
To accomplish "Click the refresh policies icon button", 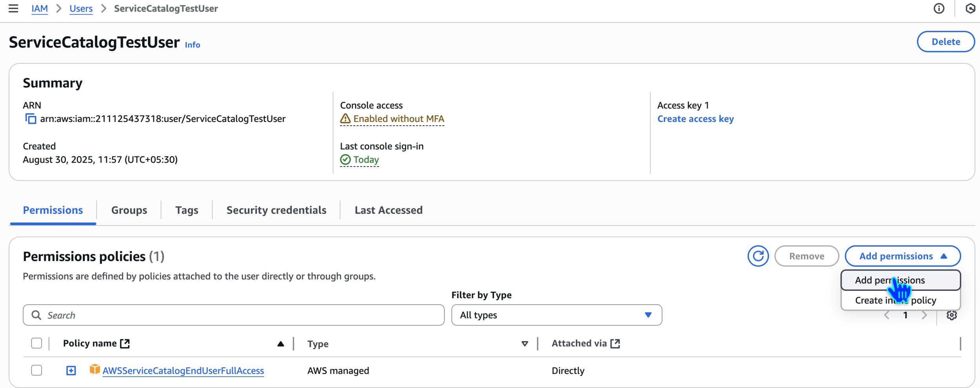I will tap(758, 256).
